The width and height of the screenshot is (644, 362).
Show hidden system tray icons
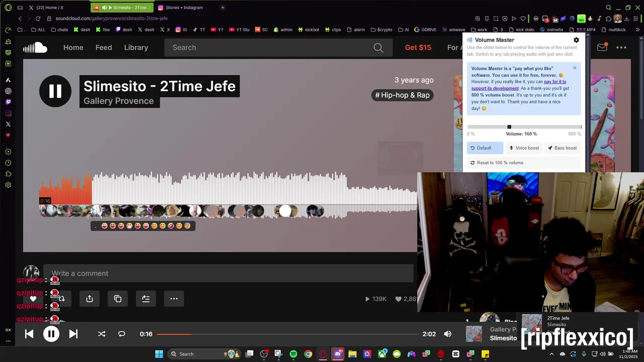[552, 354]
